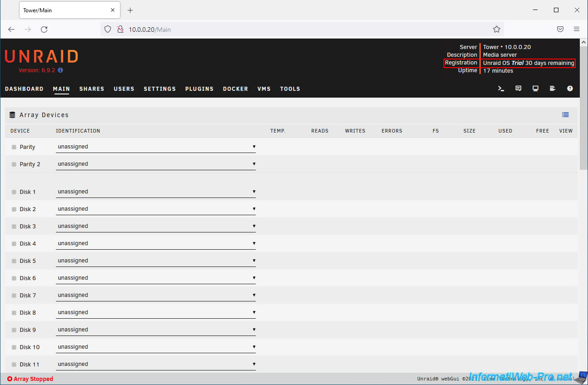Toggle the help question mark icon
The height and width of the screenshot is (385, 588).
point(570,89)
